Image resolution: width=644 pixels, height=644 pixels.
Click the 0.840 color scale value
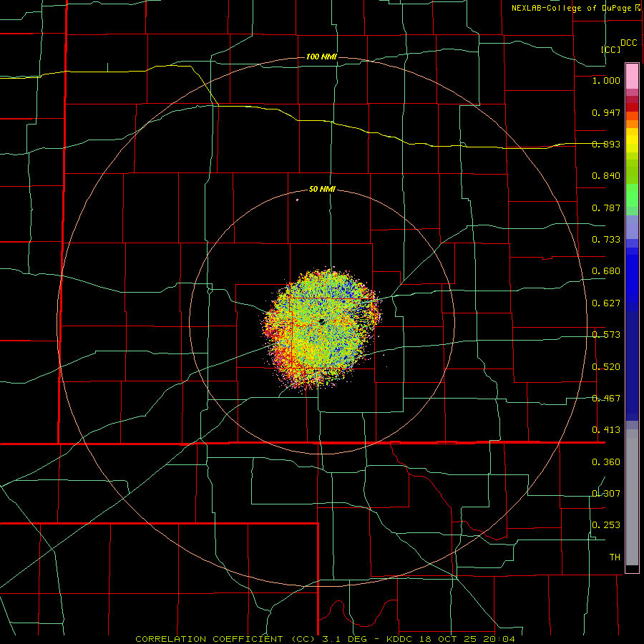click(606, 176)
